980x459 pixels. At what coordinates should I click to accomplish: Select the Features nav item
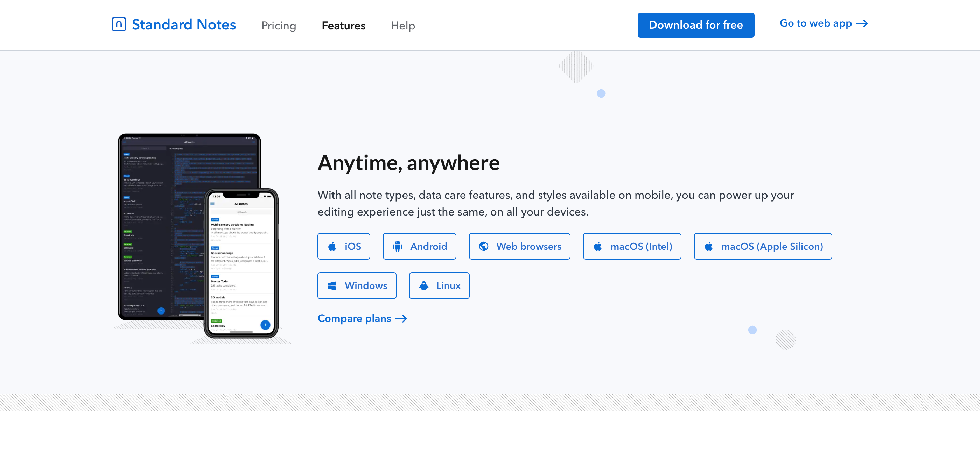pyautogui.click(x=343, y=26)
